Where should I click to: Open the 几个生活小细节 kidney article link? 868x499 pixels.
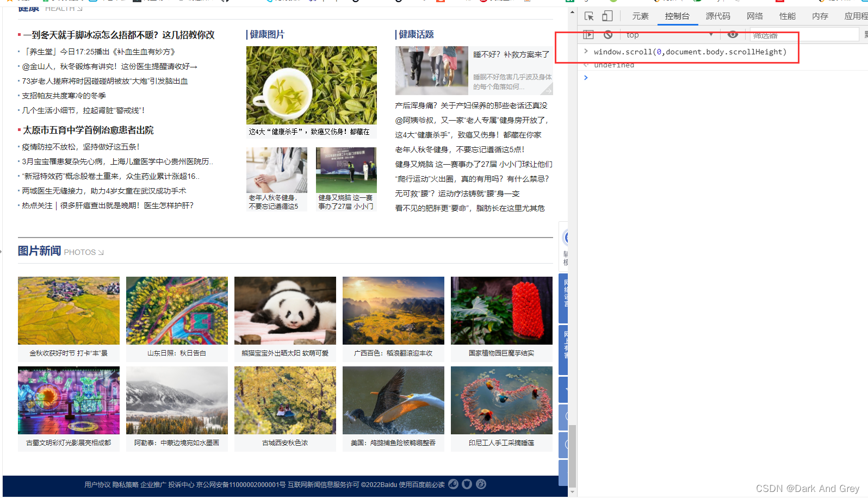83,111
